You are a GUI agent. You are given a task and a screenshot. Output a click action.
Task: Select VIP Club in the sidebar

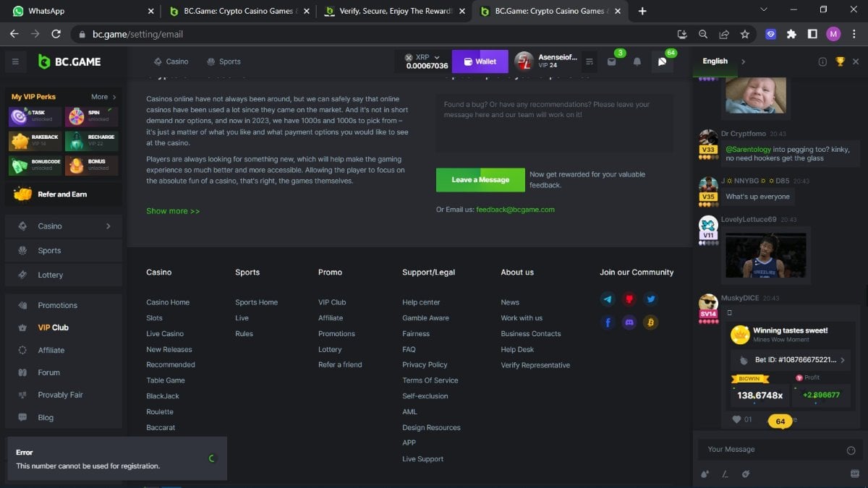pyautogui.click(x=53, y=328)
